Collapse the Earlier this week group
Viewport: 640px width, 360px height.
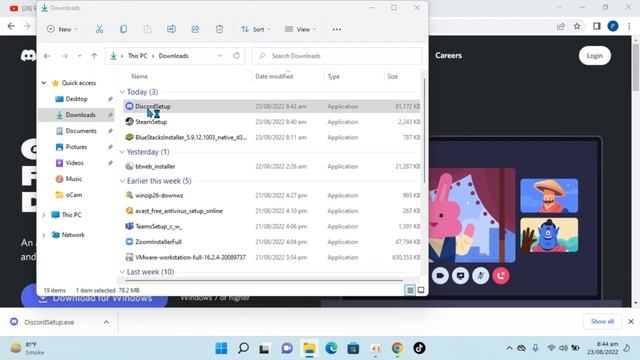(x=122, y=181)
